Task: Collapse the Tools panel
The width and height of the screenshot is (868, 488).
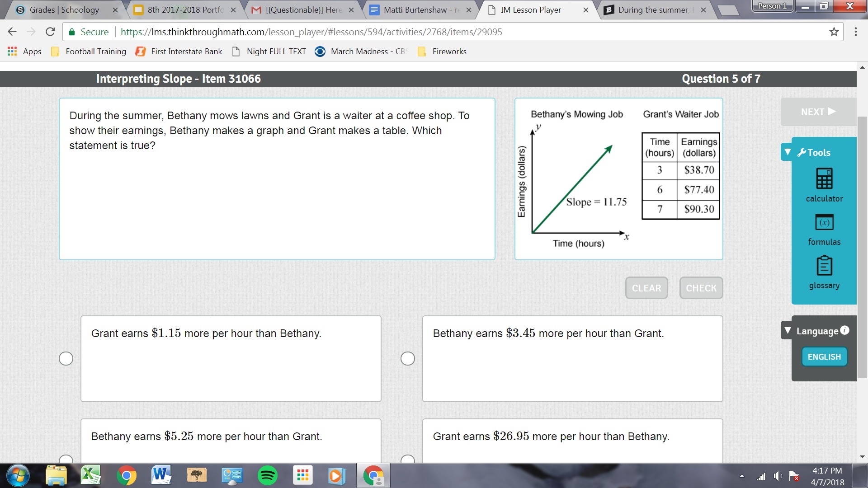Action: pos(788,152)
